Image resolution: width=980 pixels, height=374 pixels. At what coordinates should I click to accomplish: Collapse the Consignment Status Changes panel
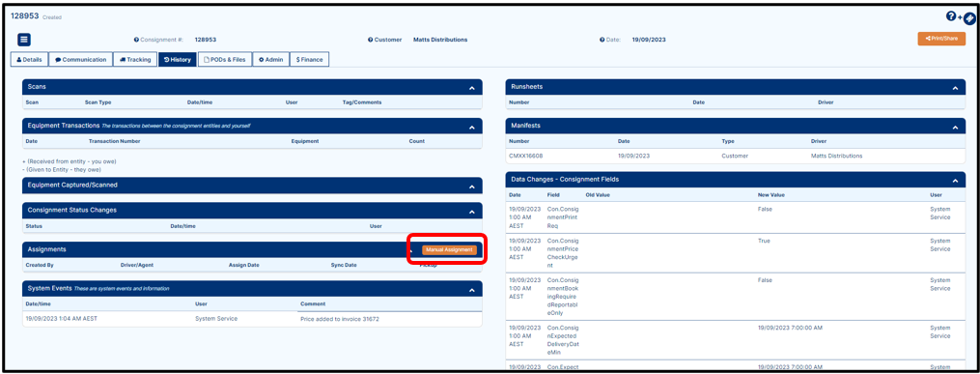tap(472, 212)
